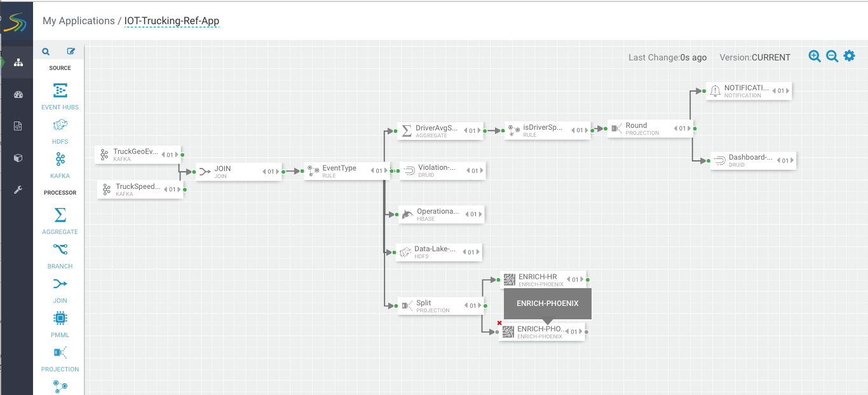Click the zoom out magnifier icon
The image size is (868, 395).
[x=832, y=56]
